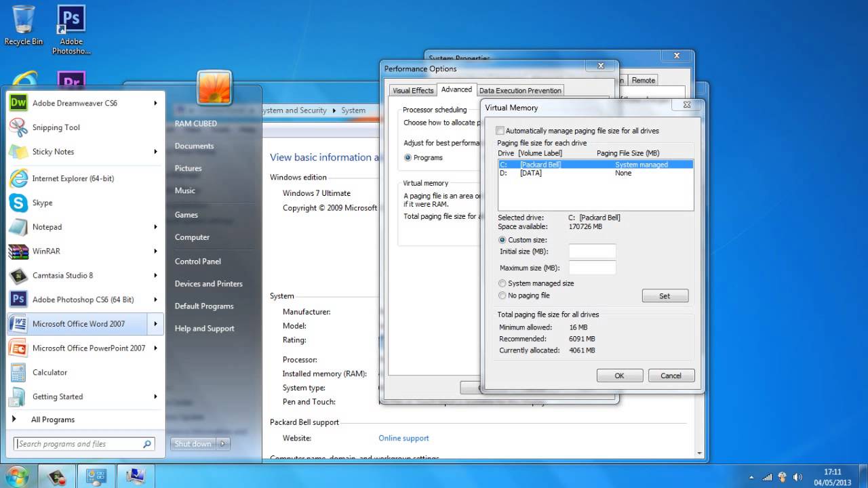Toggle Automatically manage paging file size checkbox
Screen dimensions: 868x488
pyautogui.click(x=500, y=131)
